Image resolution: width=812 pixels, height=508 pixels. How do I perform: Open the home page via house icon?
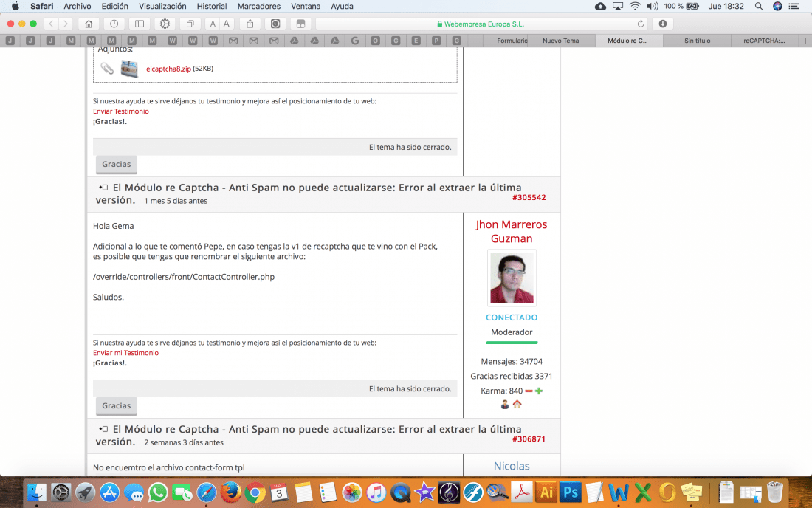[x=89, y=24]
